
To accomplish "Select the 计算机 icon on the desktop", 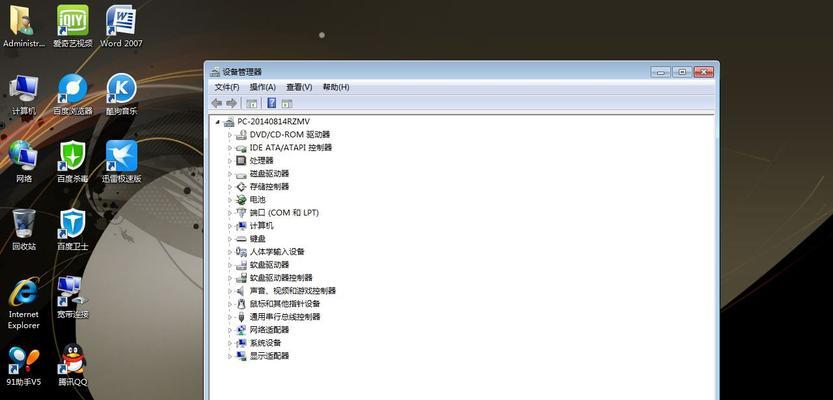I will 23,95.
